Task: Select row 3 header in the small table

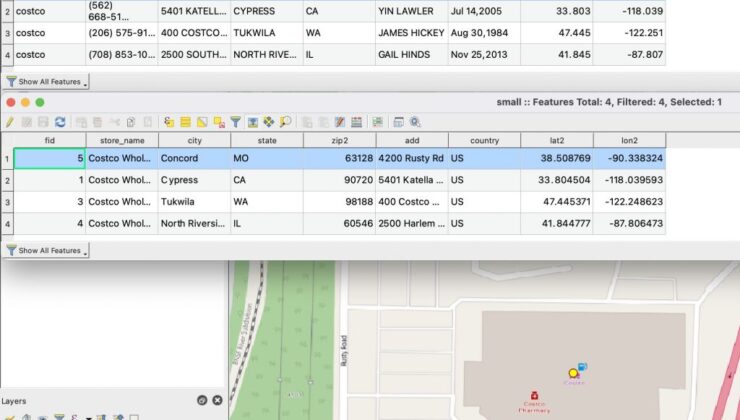Action: tap(7, 202)
